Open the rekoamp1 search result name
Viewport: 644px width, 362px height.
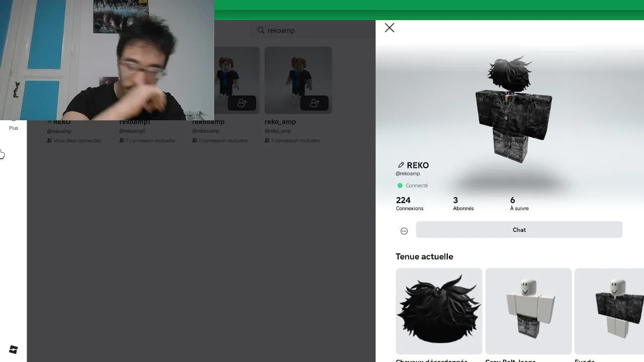(135, 122)
